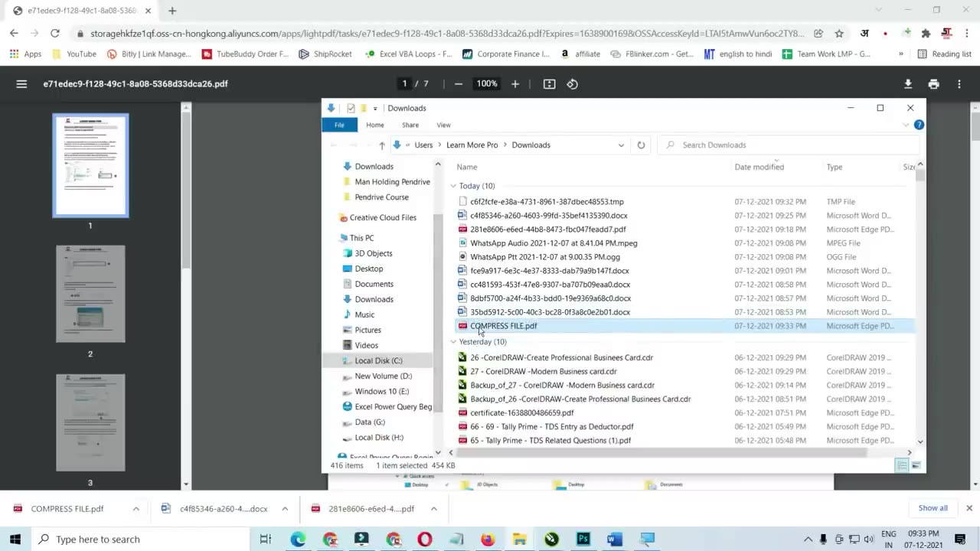Open Opera browser from the taskbar

pyautogui.click(x=424, y=539)
